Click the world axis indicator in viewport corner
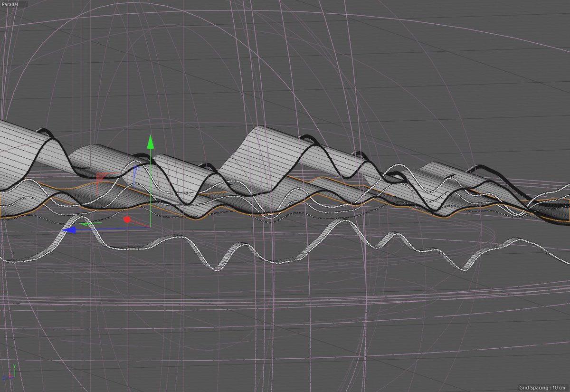This screenshot has height=392, width=570. (9, 372)
